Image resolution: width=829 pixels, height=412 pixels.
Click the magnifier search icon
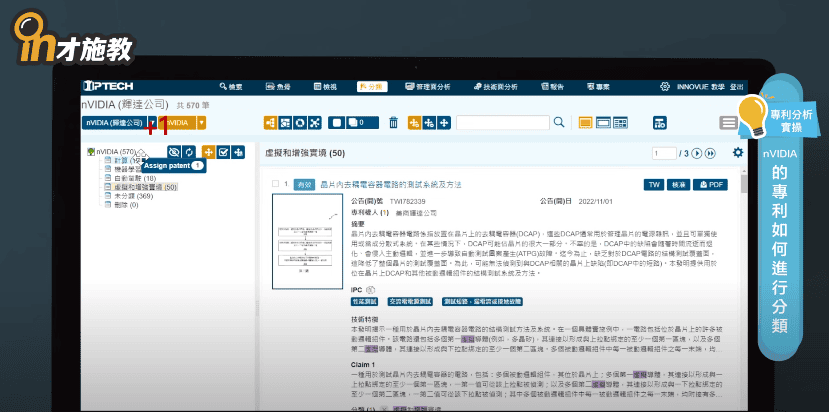pos(559,122)
